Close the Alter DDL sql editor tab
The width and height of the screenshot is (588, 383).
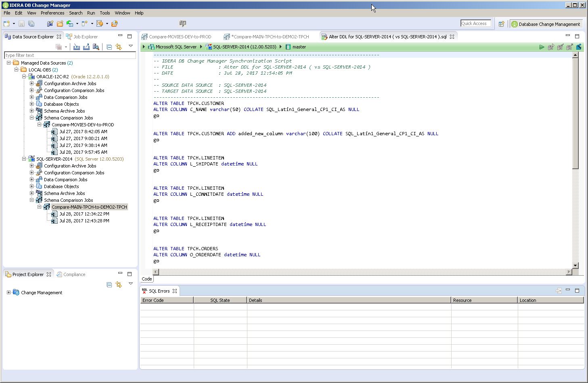tap(452, 36)
